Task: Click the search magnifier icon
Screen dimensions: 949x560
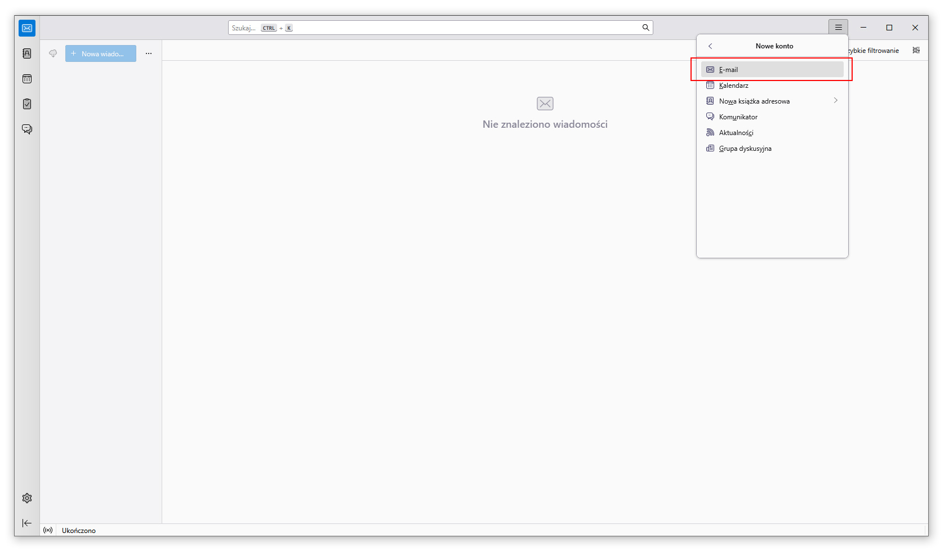Action: pos(645,28)
